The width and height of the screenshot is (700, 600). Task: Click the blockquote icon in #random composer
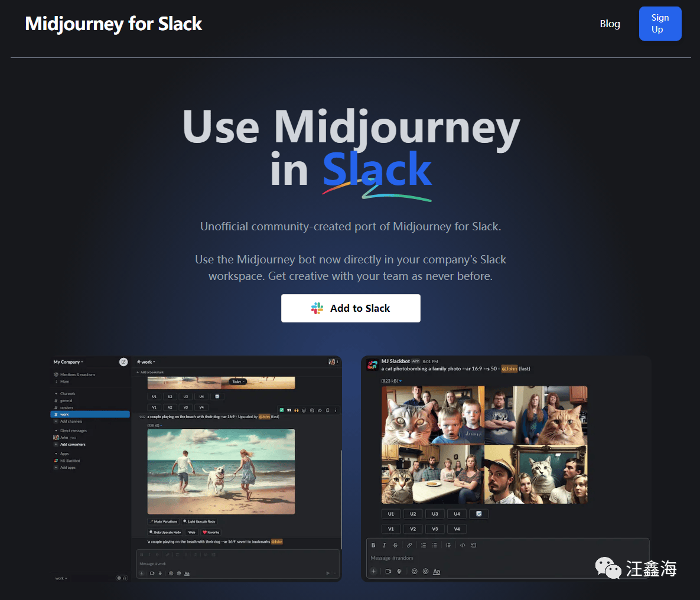coord(448,545)
